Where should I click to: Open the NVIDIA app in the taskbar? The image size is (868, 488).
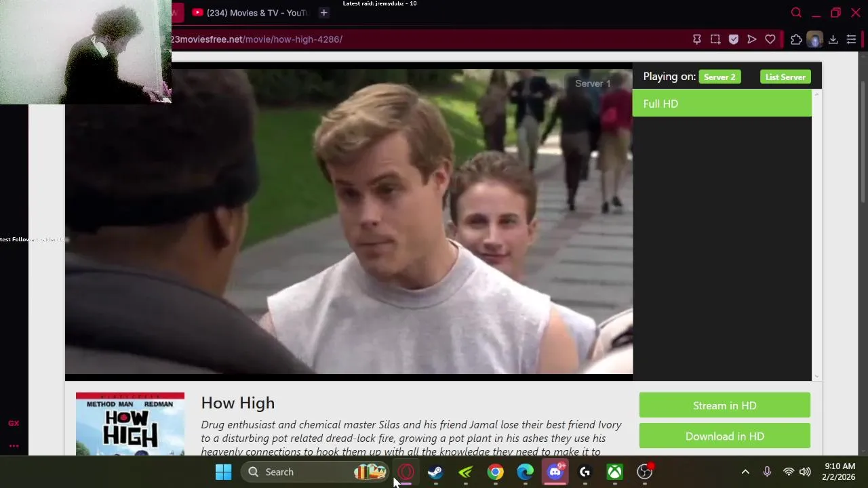pyautogui.click(x=465, y=472)
